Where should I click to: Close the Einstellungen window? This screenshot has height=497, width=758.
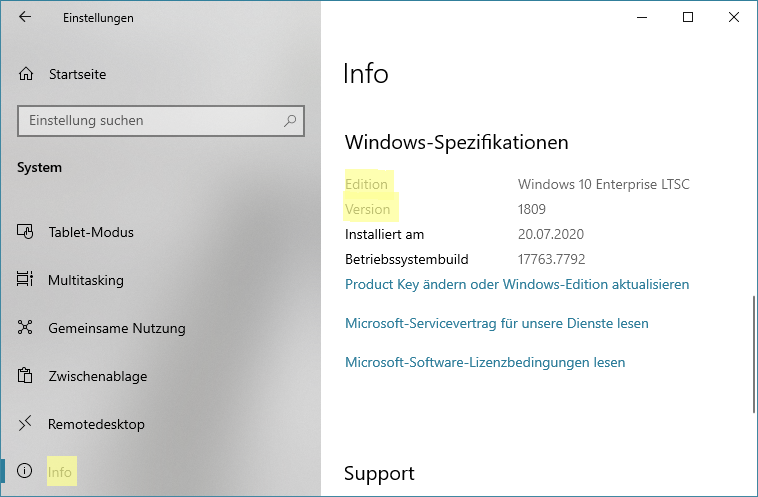click(734, 17)
